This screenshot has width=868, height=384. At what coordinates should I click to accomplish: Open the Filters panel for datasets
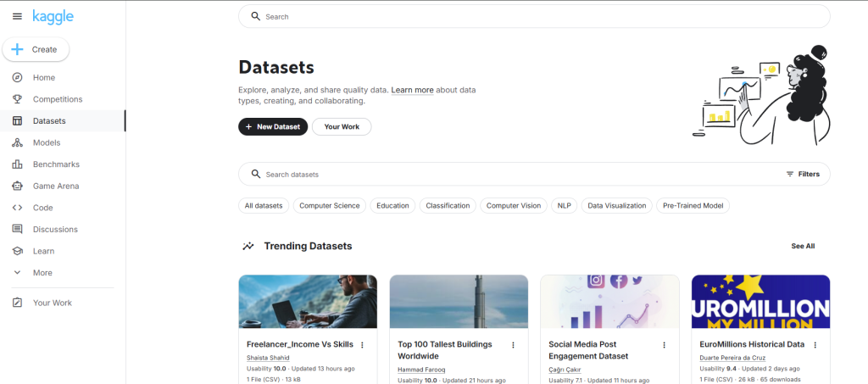point(802,174)
